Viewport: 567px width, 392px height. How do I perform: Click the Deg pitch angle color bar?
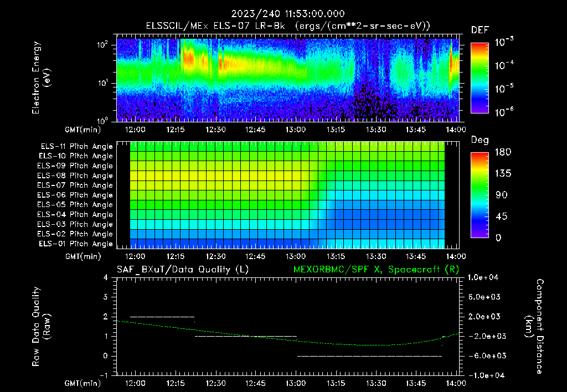[x=480, y=195]
